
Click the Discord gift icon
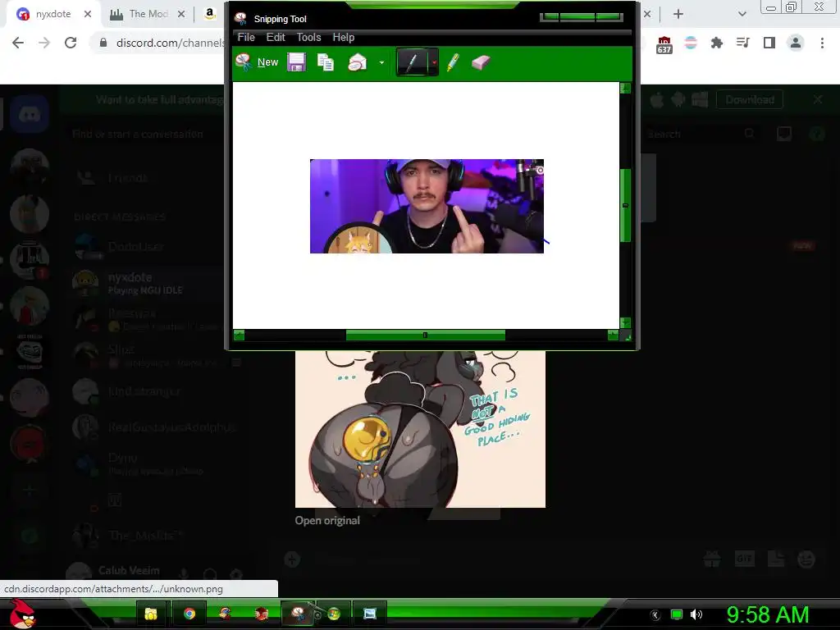pos(712,559)
